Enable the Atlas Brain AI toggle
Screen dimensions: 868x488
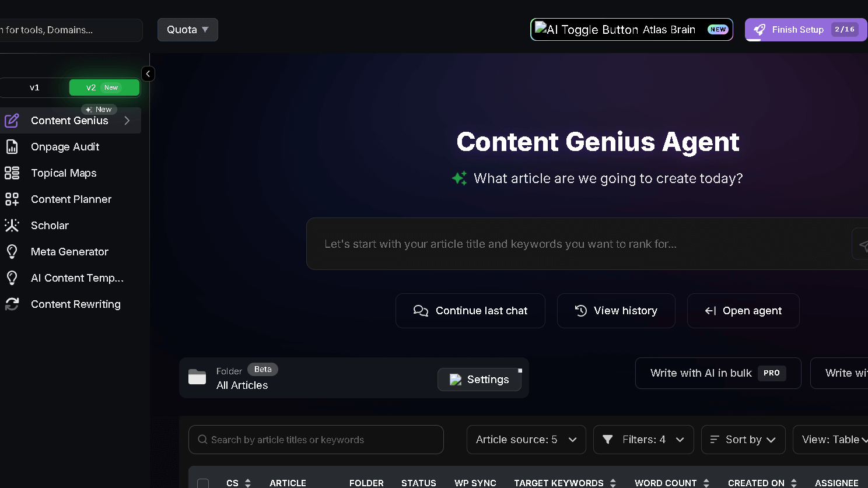pyautogui.click(x=631, y=29)
